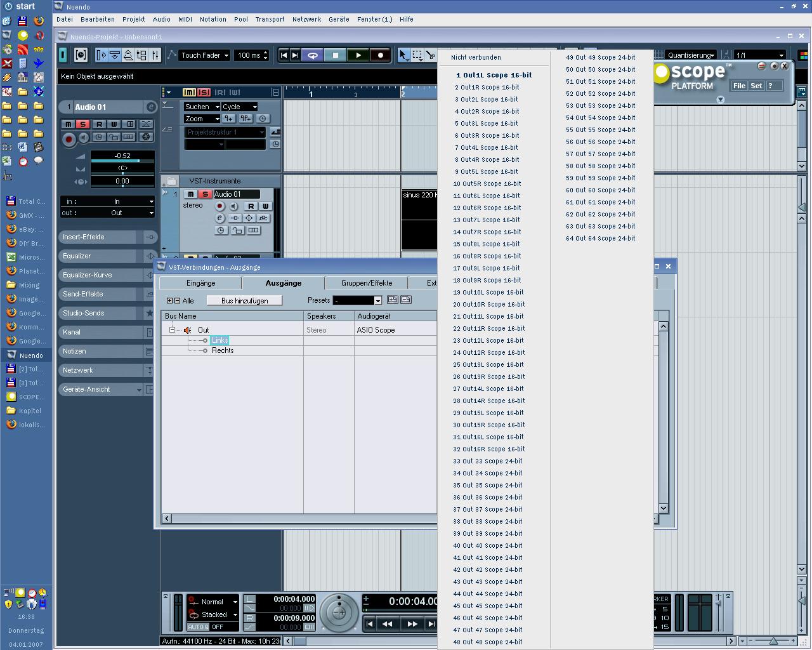Select the Range Selection tool
Screen dimensions: 812x650
click(417, 55)
